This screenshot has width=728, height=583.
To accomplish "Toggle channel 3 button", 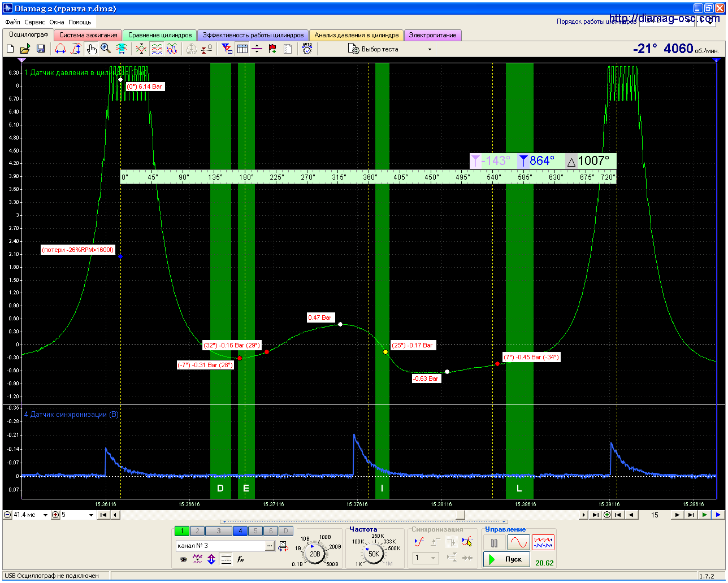I will 218,531.
